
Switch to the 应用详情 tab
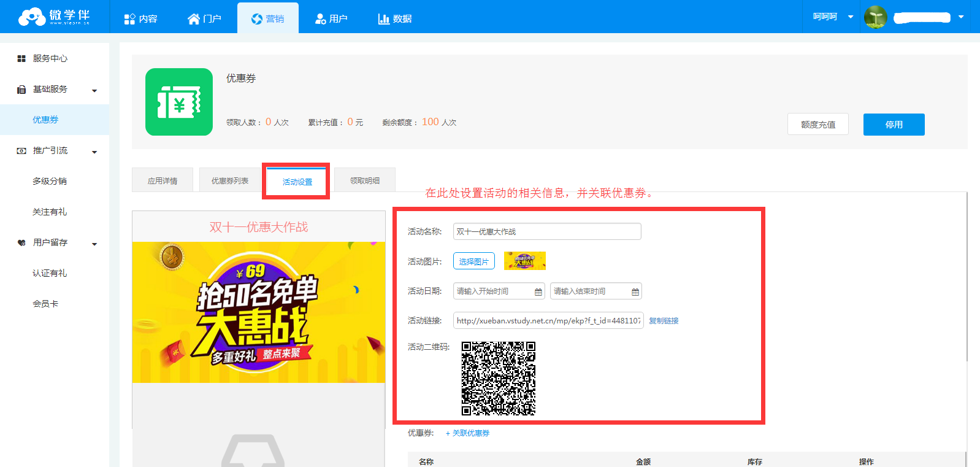(163, 180)
